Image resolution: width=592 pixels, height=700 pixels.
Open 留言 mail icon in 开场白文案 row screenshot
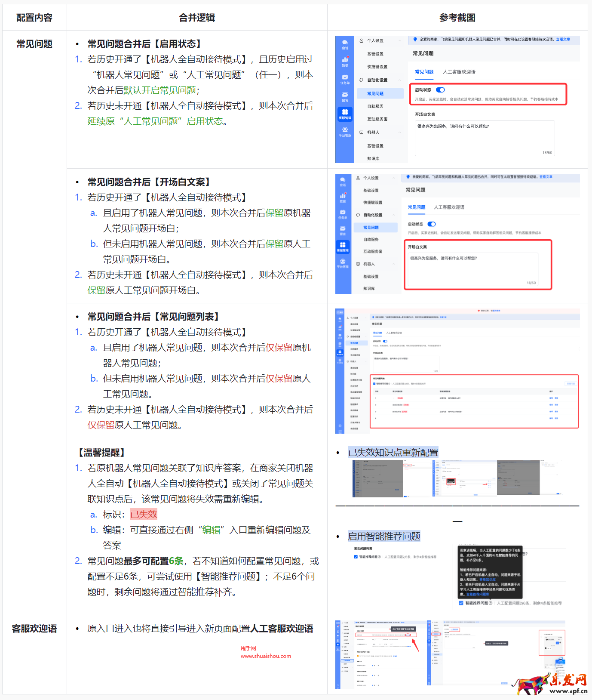(343, 228)
